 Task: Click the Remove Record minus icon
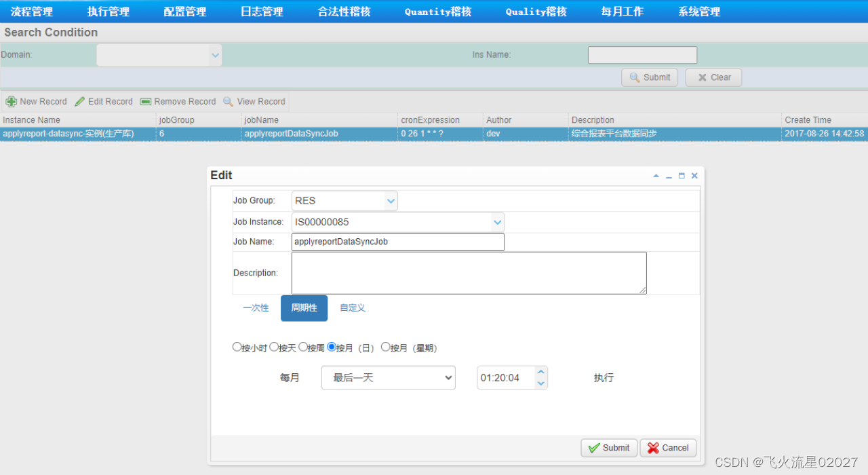146,102
